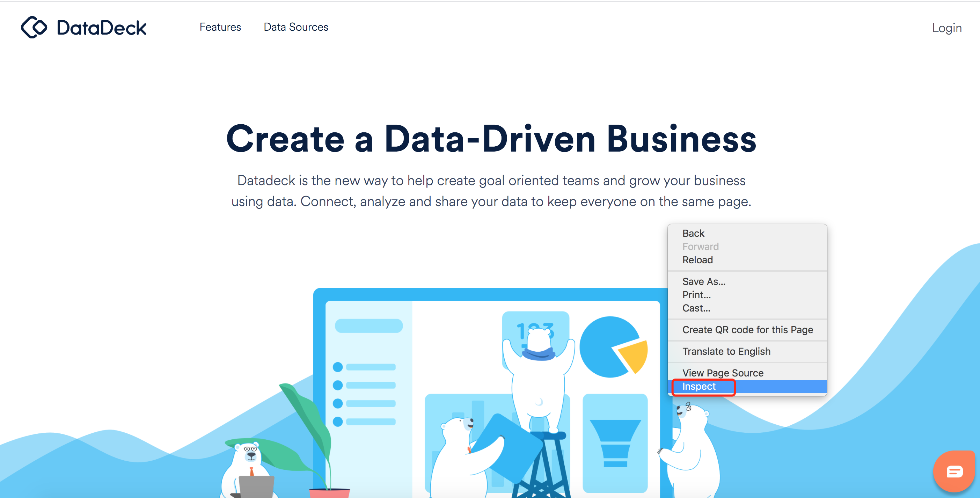Choose View Page Source menu entry
The width and height of the screenshot is (980, 498).
pos(747,373)
